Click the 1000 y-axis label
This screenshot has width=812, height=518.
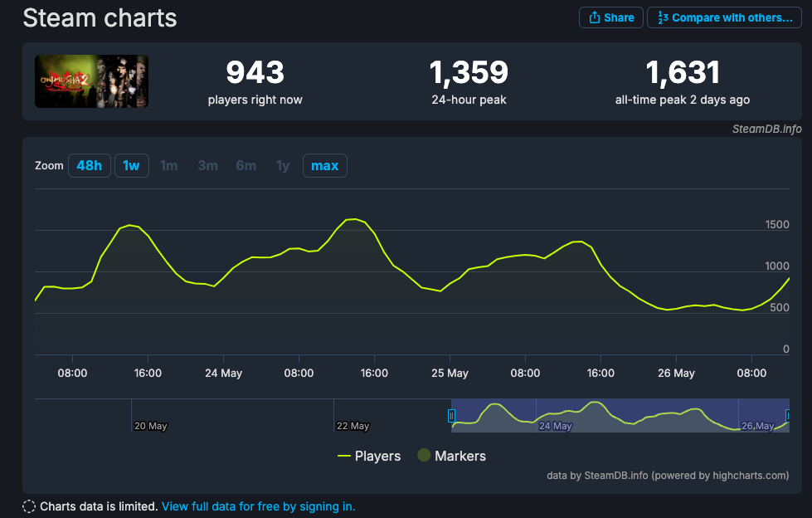pos(777,266)
